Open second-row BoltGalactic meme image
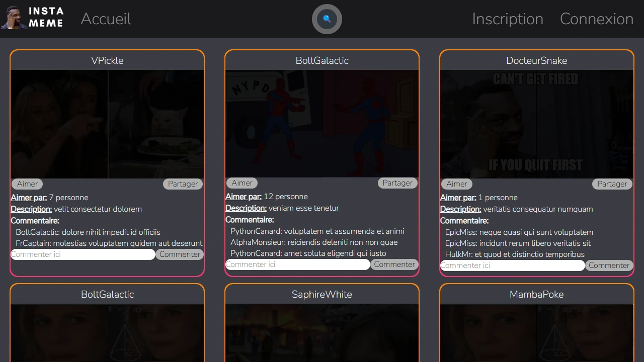The width and height of the screenshot is (644, 362). [x=107, y=333]
